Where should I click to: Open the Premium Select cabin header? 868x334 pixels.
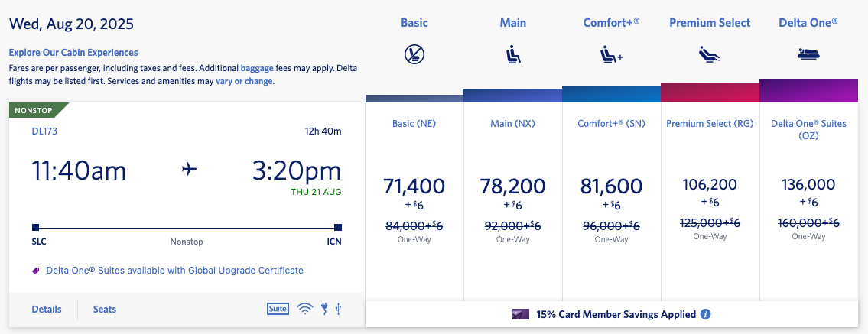click(710, 23)
